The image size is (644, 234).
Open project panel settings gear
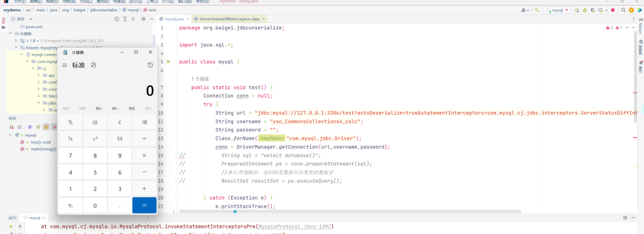click(x=143, y=19)
